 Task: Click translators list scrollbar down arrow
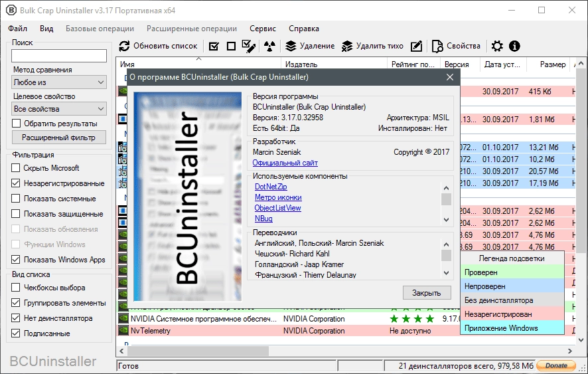(x=446, y=273)
